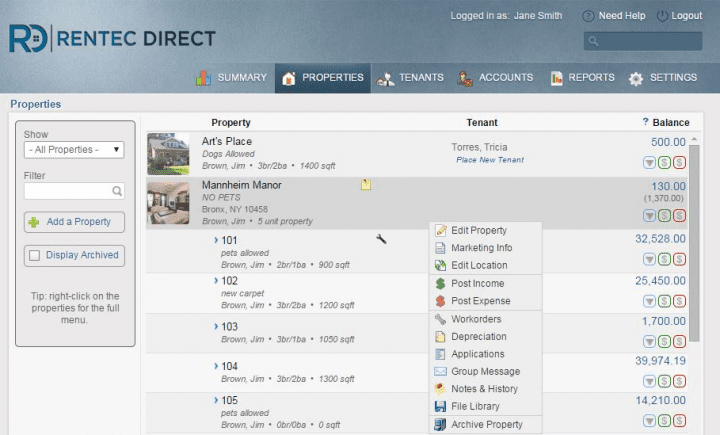
Task: Expand unit 104 row chevron
Action: coord(215,367)
